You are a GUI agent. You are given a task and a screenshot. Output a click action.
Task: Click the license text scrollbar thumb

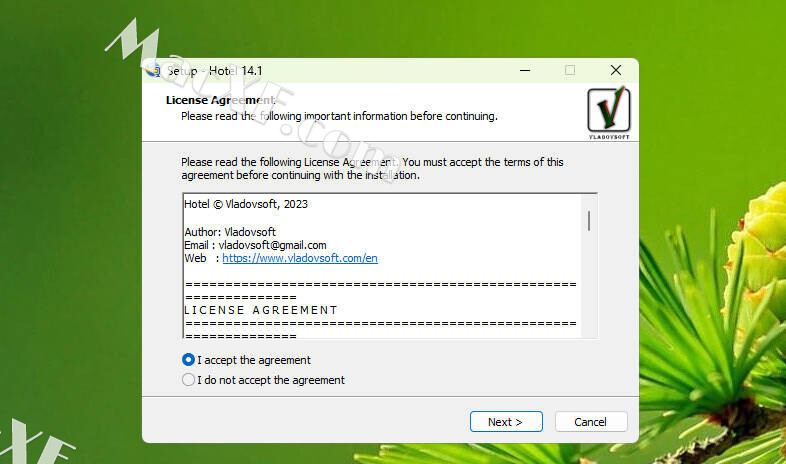click(588, 221)
